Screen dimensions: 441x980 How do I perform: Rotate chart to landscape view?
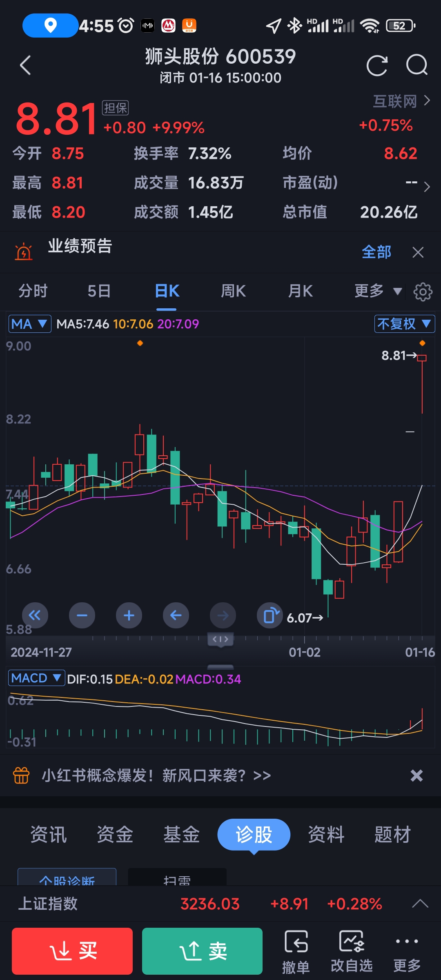coord(270,615)
